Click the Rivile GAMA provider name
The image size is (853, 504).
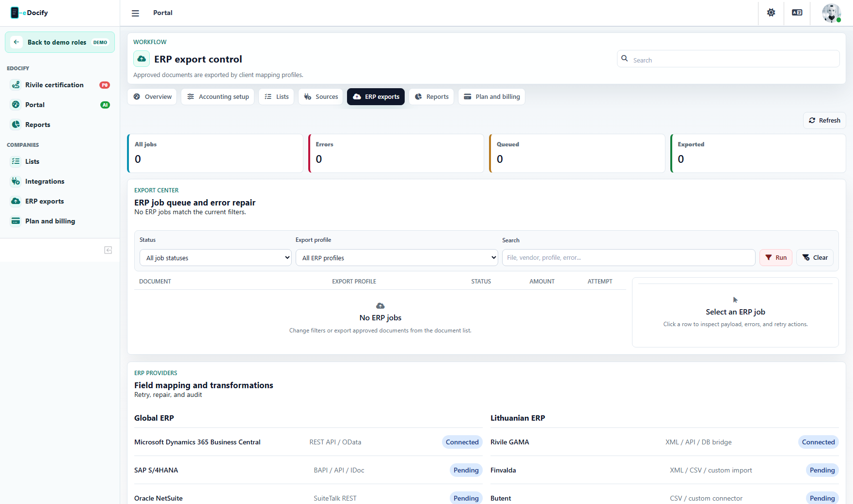(x=510, y=442)
